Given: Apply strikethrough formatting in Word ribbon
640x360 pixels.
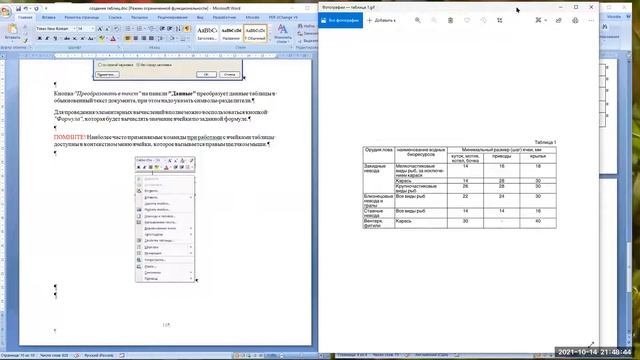Looking at the screenshot, I should 67,38.
